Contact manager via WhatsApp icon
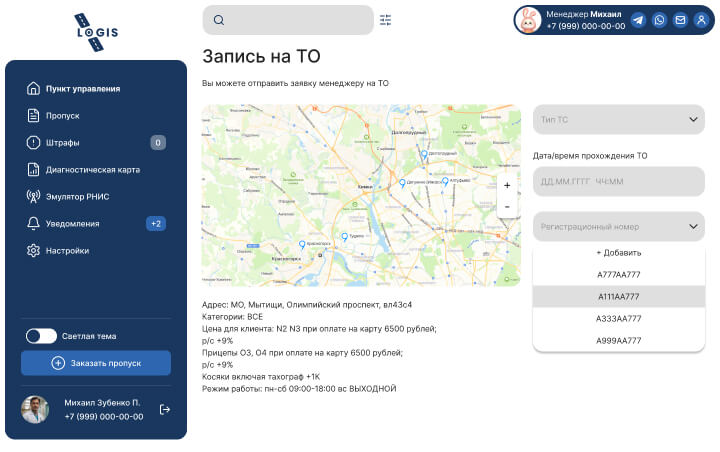The image size is (720, 452). click(x=659, y=20)
